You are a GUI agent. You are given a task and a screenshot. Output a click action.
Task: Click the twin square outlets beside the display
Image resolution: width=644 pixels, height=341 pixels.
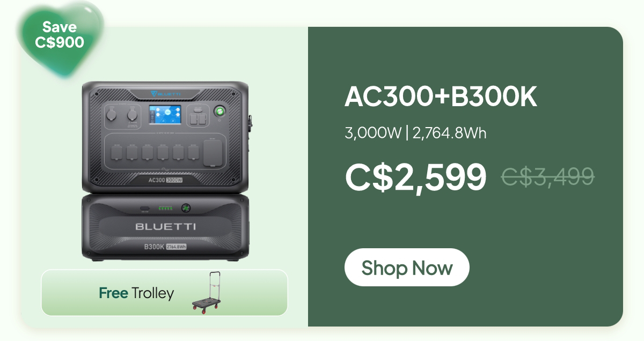198,118
